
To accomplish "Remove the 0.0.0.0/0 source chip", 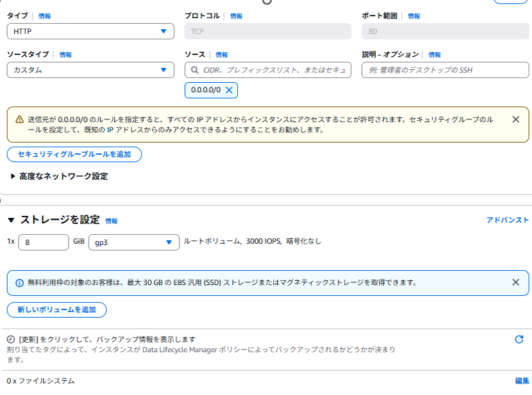I will [230, 90].
